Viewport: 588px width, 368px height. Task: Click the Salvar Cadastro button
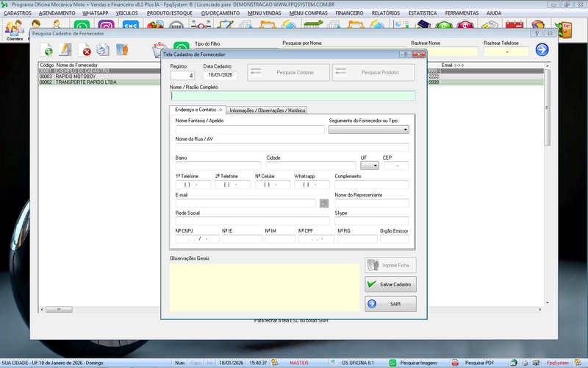point(390,284)
